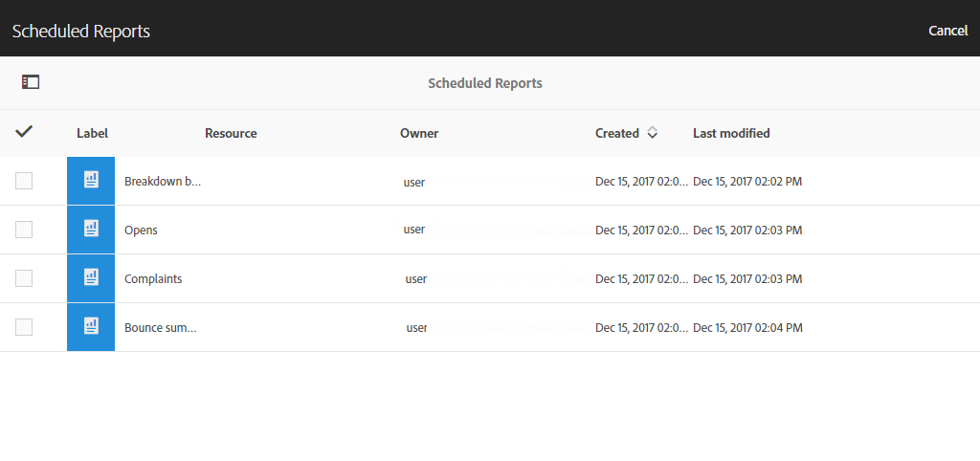
Task: Click the Opens report icon
Action: [x=91, y=230]
